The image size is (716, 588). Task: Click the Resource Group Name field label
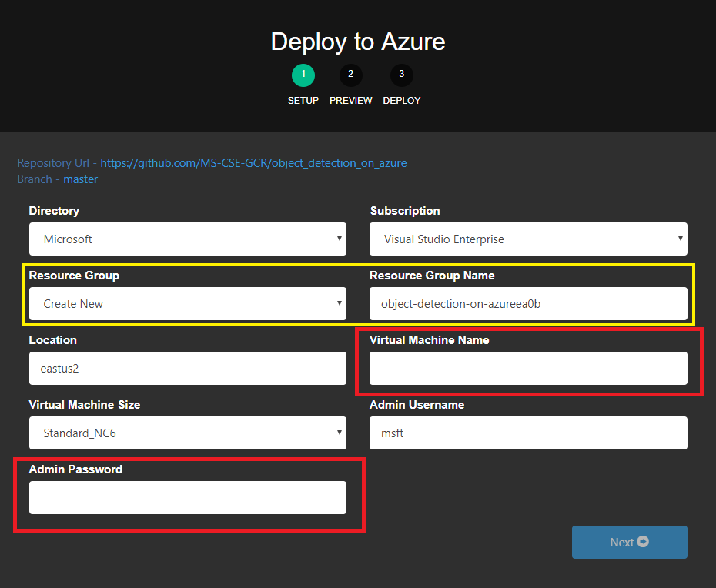432,276
